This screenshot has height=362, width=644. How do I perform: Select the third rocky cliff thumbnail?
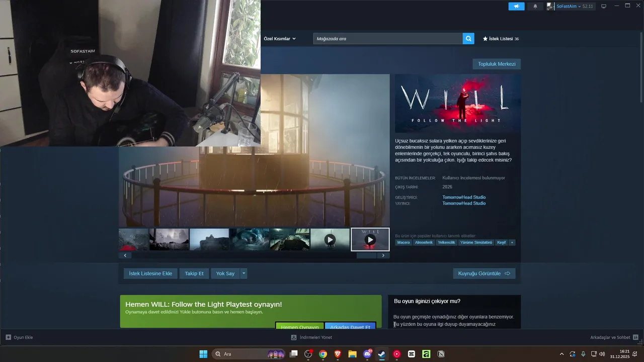209,239
